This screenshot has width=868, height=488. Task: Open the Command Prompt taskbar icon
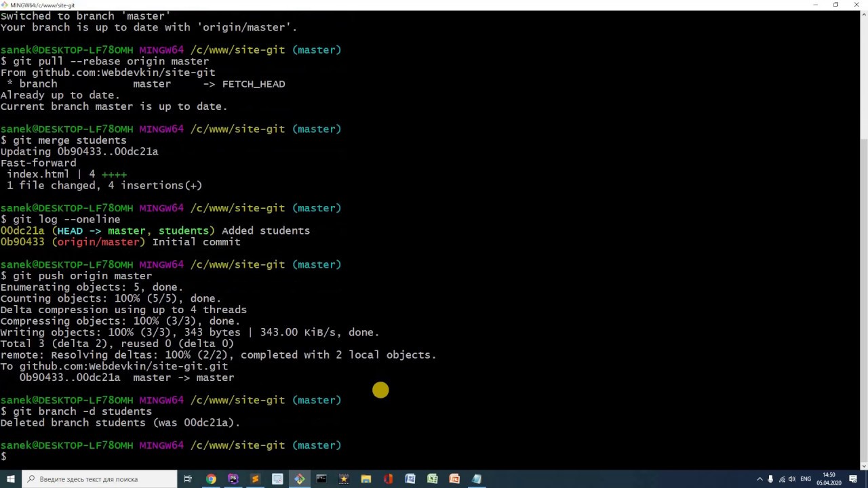[x=321, y=479]
